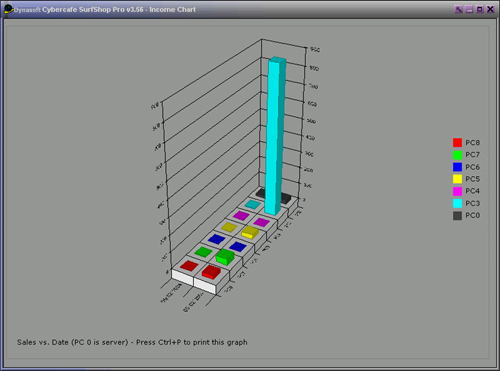Maximize the Income Chart window
This screenshot has width=500, height=371.
click(480, 9)
